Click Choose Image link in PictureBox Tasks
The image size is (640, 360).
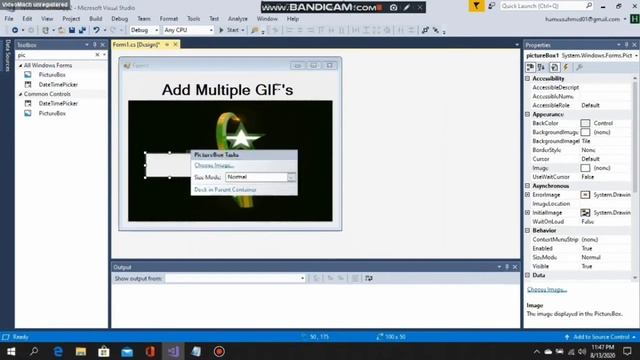(214, 165)
